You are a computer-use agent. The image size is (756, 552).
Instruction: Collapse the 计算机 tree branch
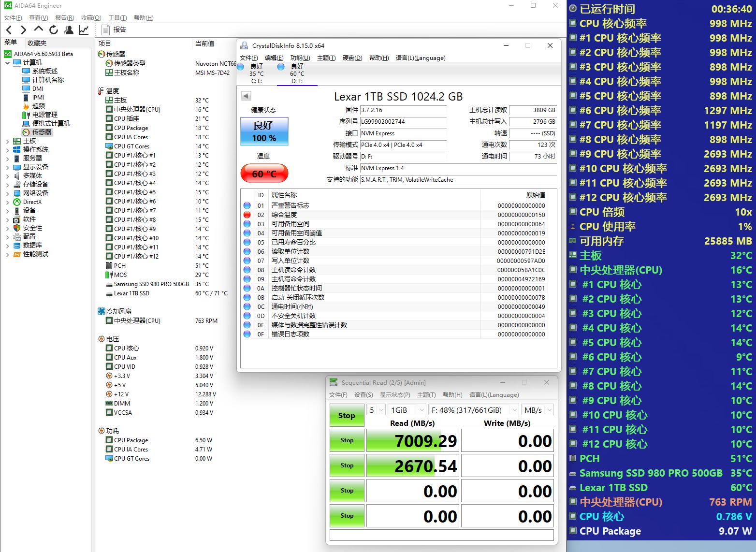pyautogui.click(x=7, y=62)
